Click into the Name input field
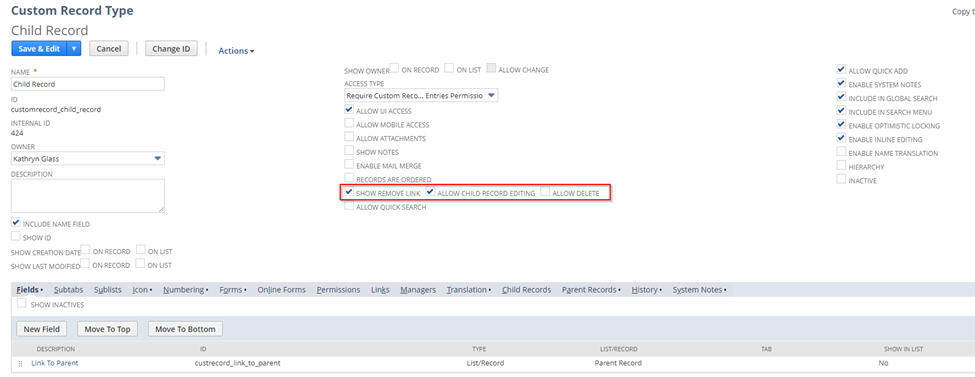The height and width of the screenshot is (377, 975). pyautogui.click(x=88, y=84)
